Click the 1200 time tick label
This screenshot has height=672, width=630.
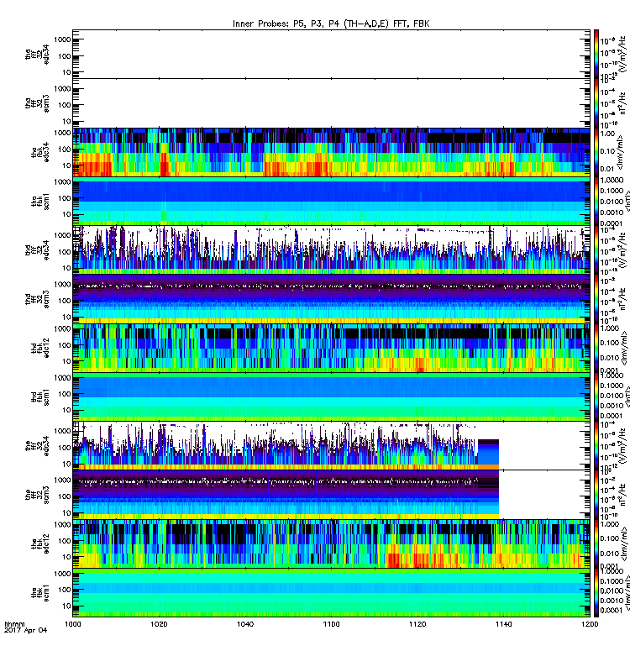(590, 624)
